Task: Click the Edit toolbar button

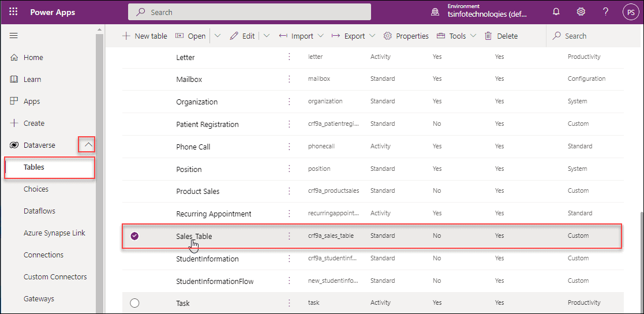Action: 242,36
